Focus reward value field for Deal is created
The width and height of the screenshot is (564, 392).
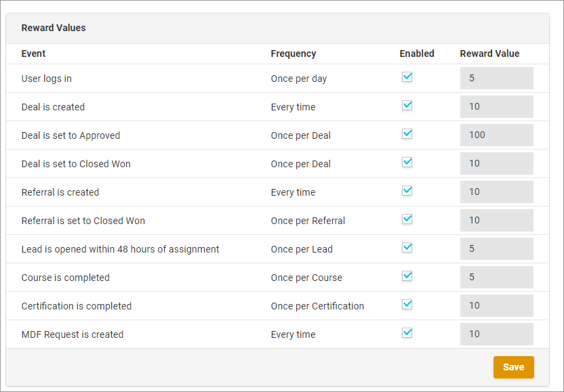coord(497,106)
